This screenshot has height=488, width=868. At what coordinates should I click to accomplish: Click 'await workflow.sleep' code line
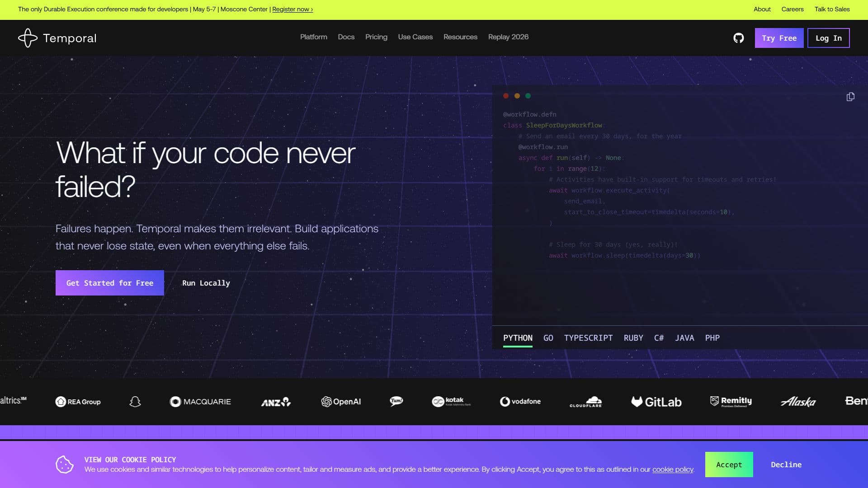[624, 255]
